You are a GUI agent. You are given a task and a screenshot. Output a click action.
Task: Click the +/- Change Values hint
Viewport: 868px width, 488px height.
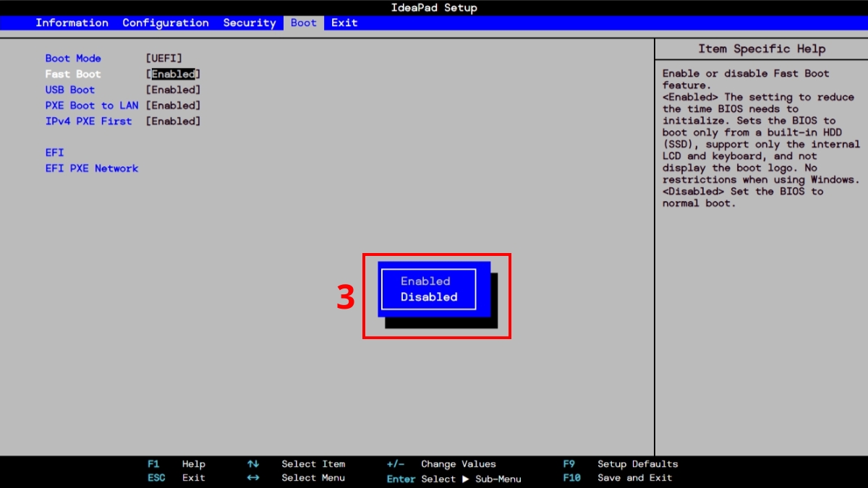tap(441, 464)
